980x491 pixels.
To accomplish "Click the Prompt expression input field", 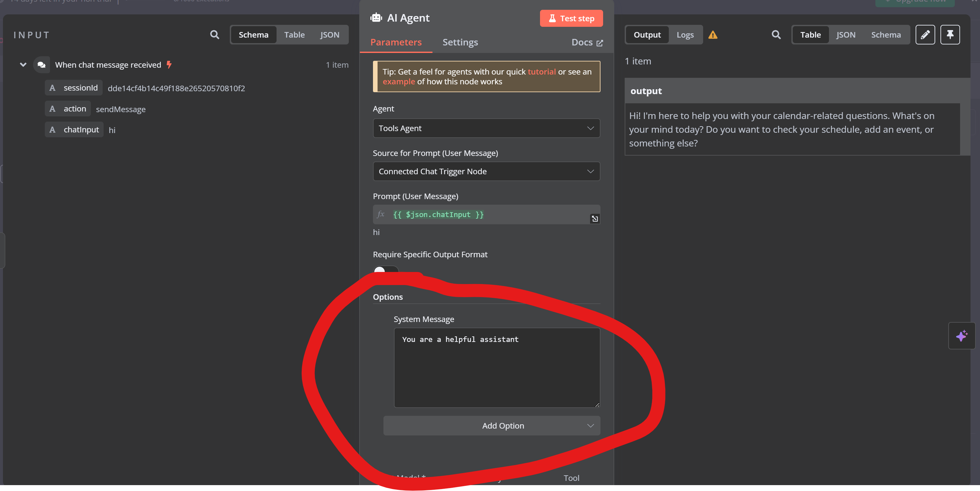I will (x=486, y=214).
